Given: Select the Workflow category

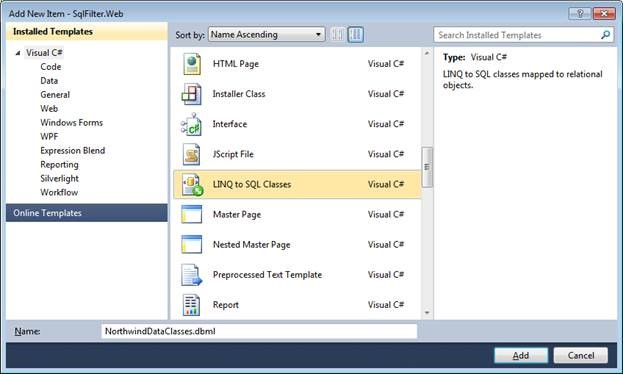Looking at the screenshot, I should click(59, 192).
